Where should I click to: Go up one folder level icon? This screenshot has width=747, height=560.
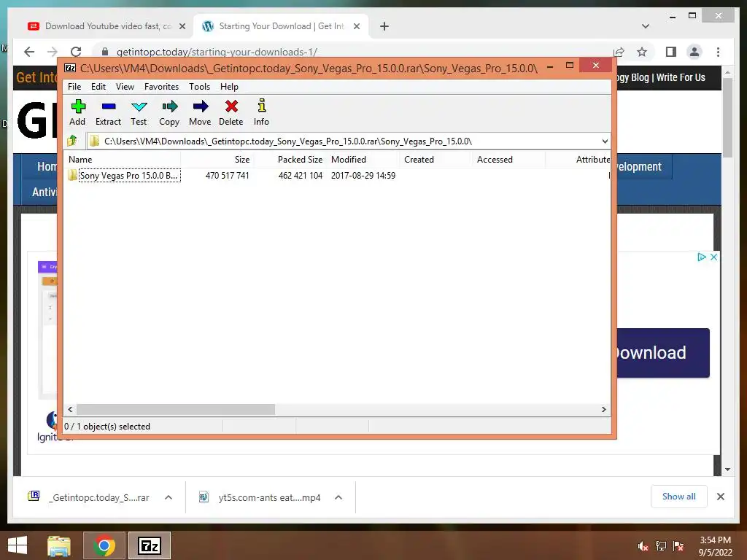(72, 141)
